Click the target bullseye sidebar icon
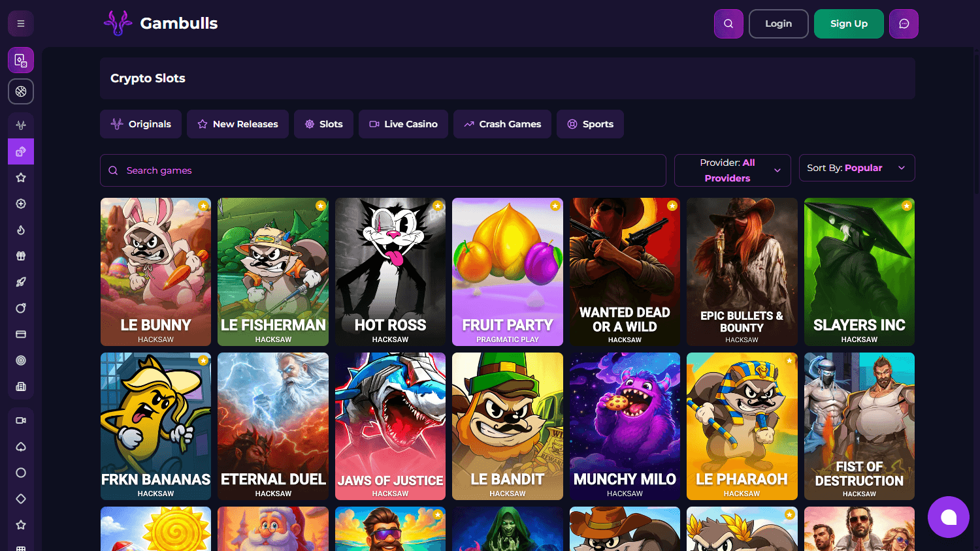The height and width of the screenshot is (551, 980). click(21, 360)
